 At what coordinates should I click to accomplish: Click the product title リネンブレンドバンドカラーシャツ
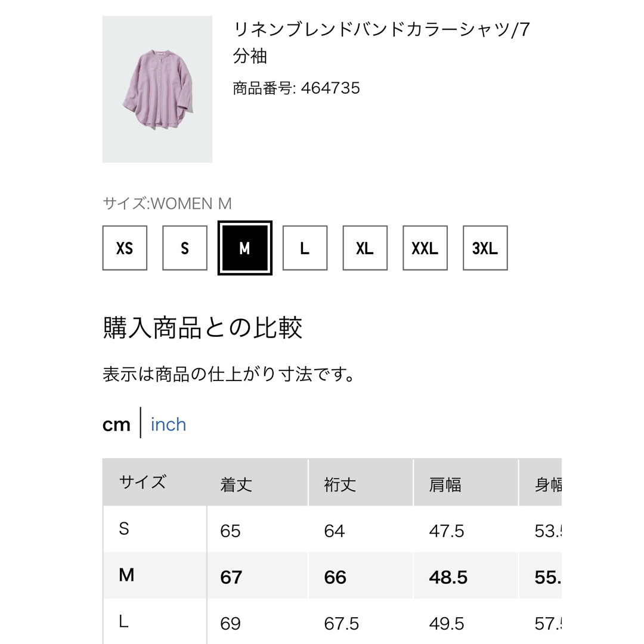[x=382, y=42]
